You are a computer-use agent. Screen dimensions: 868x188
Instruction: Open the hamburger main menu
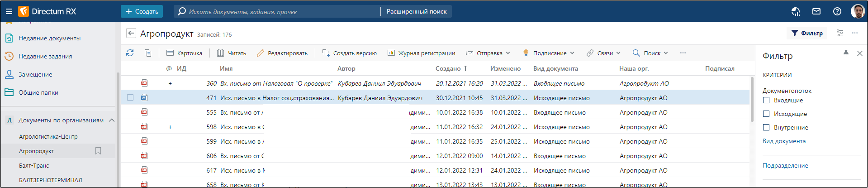pyautogui.click(x=9, y=11)
